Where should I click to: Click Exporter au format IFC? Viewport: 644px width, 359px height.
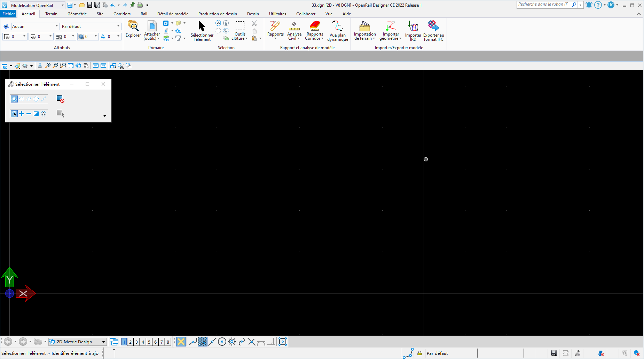coord(433,31)
